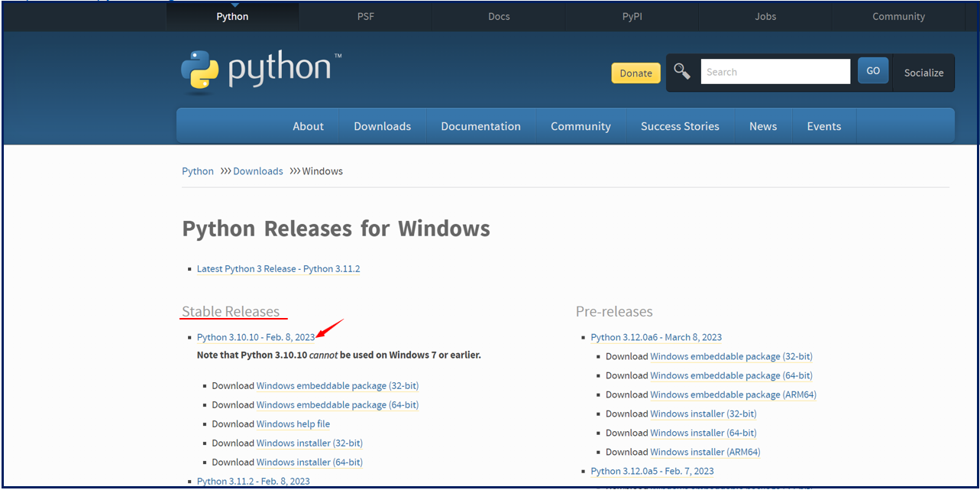Download 3.10.10 Windows installer (32-bit)
The image size is (980, 490).
309,443
